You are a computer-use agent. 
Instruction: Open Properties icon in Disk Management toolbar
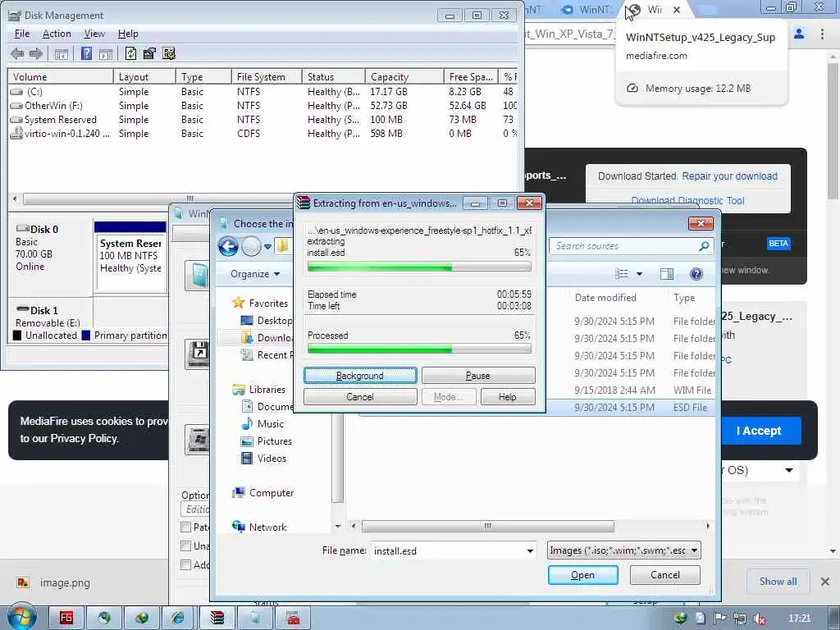[149, 53]
